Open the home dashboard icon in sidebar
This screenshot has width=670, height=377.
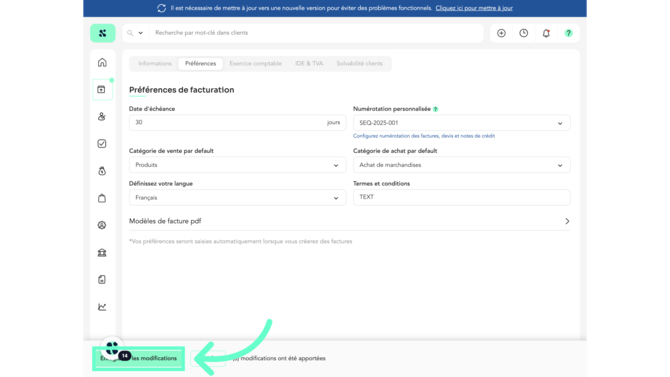pyautogui.click(x=102, y=62)
